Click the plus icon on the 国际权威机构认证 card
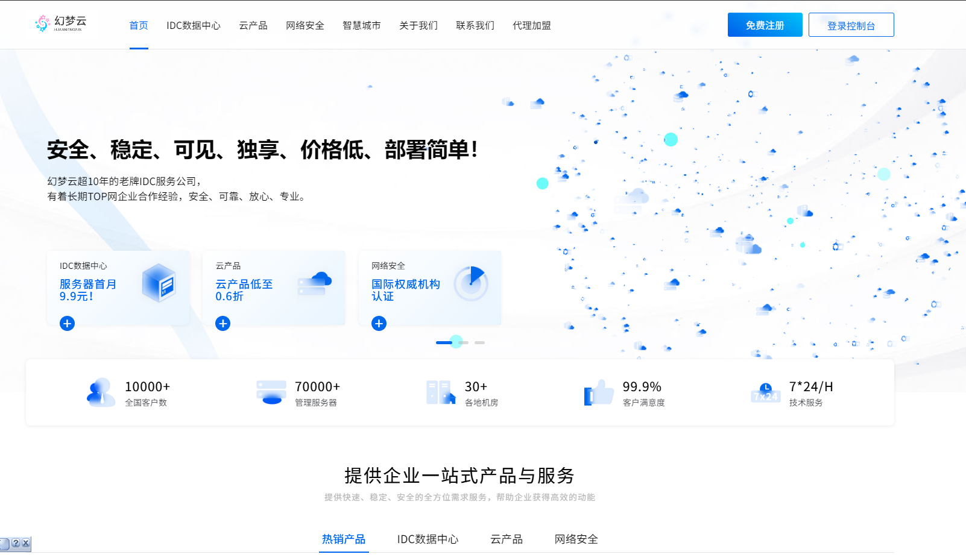 point(379,324)
